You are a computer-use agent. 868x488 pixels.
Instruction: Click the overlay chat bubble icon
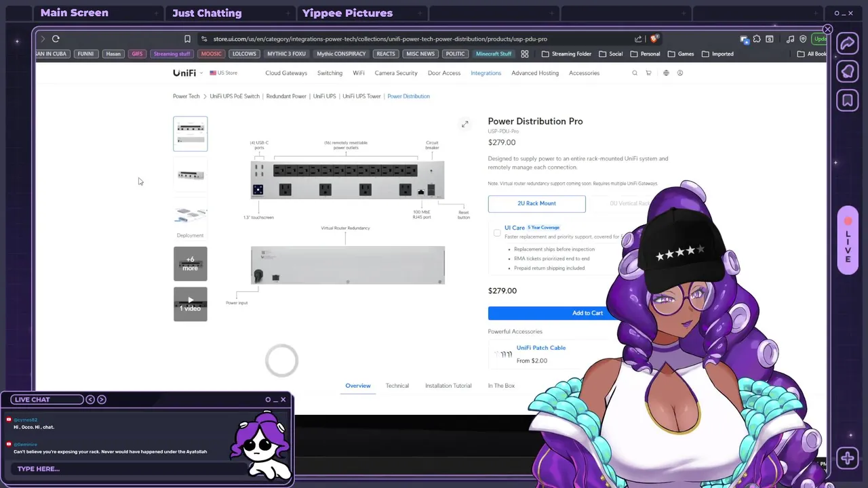[x=848, y=72]
